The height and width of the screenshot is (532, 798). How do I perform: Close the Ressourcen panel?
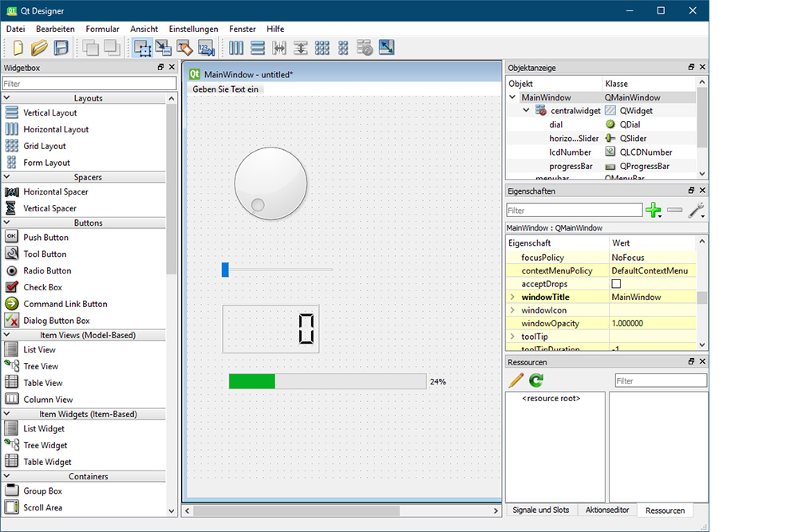click(702, 361)
